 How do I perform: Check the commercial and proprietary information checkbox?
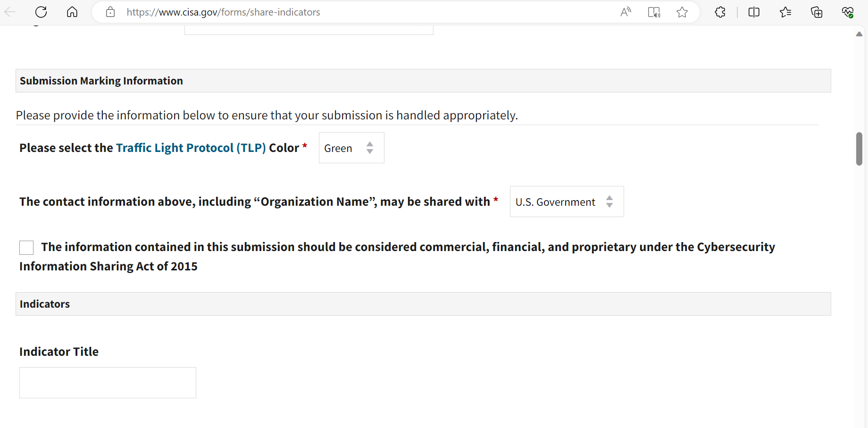(26, 248)
